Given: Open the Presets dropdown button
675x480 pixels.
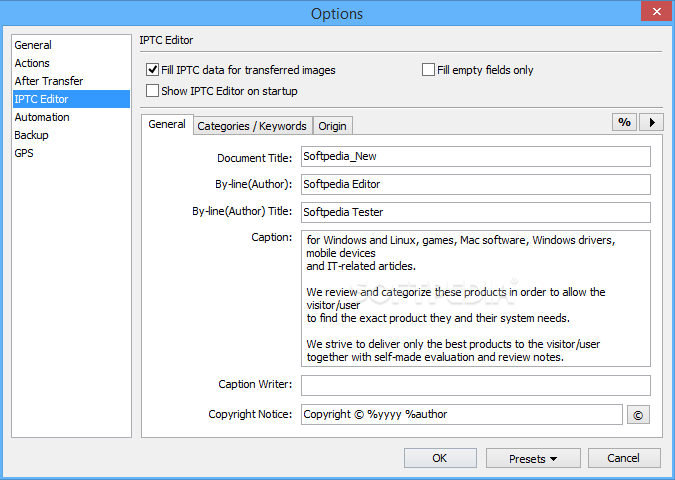Looking at the screenshot, I should [533, 458].
